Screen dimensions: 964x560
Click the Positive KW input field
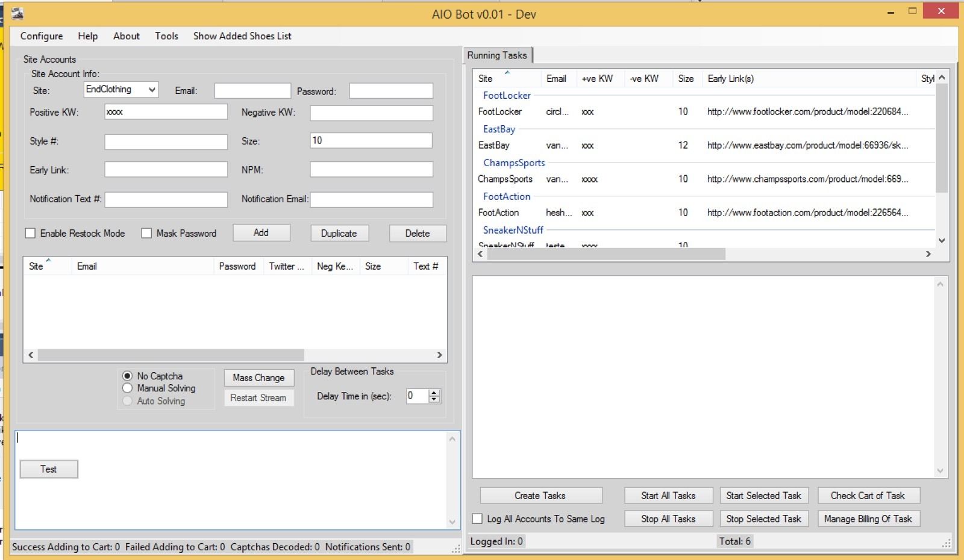(x=166, y=112)
